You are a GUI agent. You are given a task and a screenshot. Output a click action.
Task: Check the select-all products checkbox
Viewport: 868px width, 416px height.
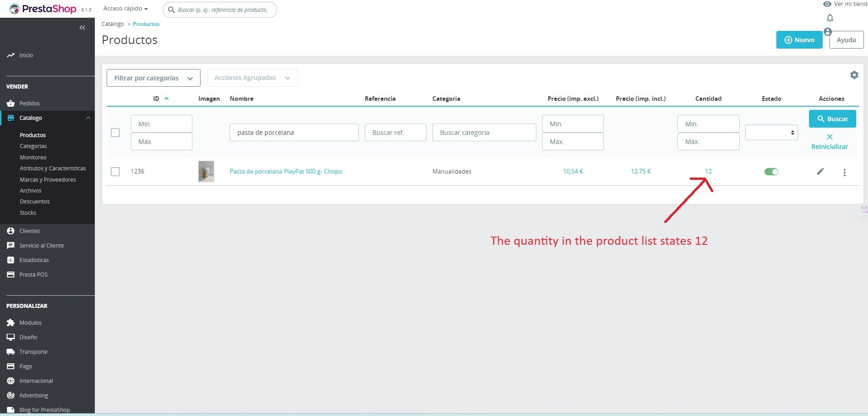click(115, 133)
